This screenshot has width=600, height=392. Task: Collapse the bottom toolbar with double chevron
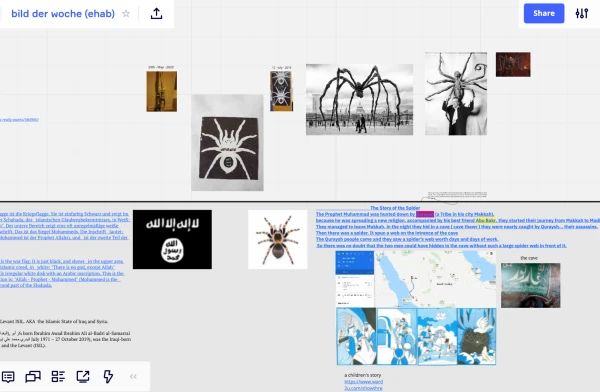(x=133, y=377)
